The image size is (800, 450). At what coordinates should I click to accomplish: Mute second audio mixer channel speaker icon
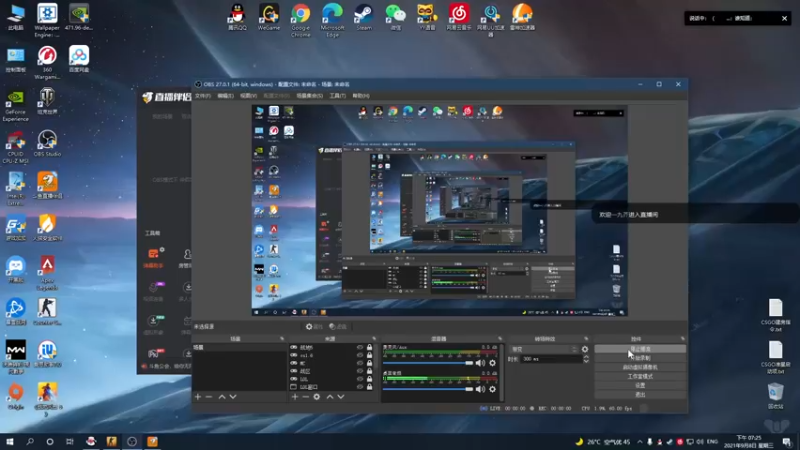click(480, 389)
